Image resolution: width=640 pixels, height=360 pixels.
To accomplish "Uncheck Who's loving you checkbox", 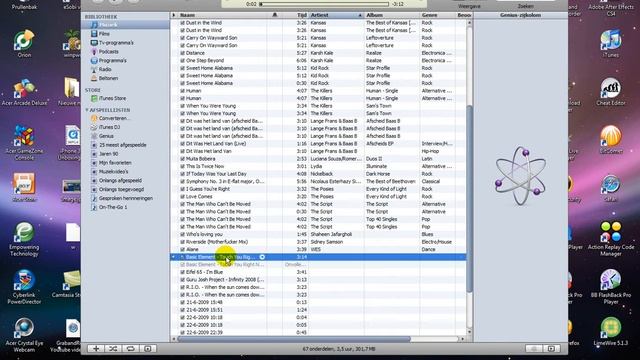I will 182,234.
